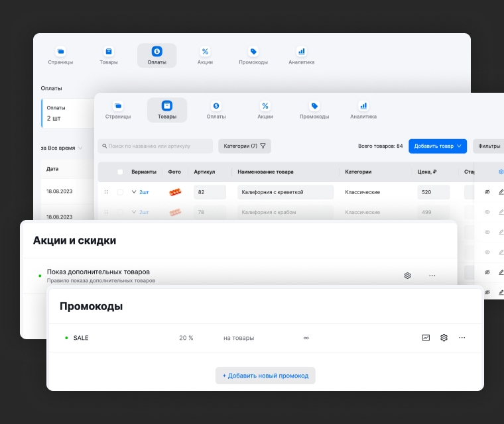Tick the select-all checkbox in the table header

coord(120,172)
